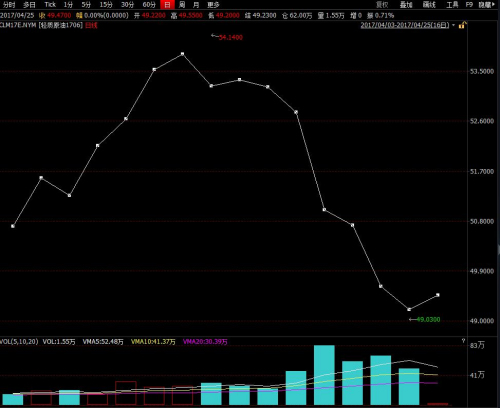Open the 叠加 overlay menu
Screen dimensions: 500x408
pos(406,5)
